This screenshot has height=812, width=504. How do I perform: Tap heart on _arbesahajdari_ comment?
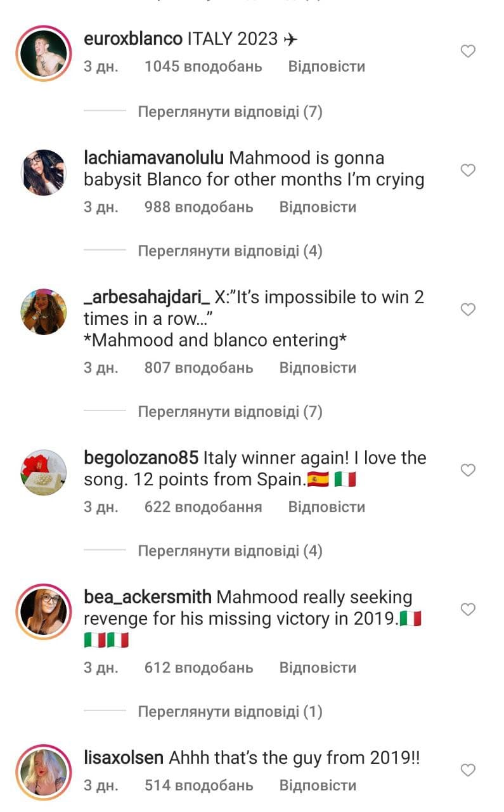[468, 310]
